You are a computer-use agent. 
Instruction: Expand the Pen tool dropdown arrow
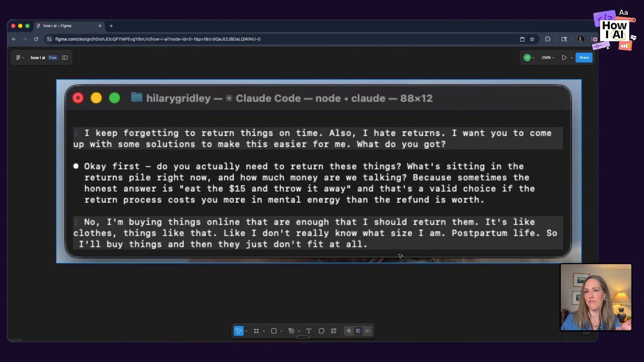click(299, 331)
